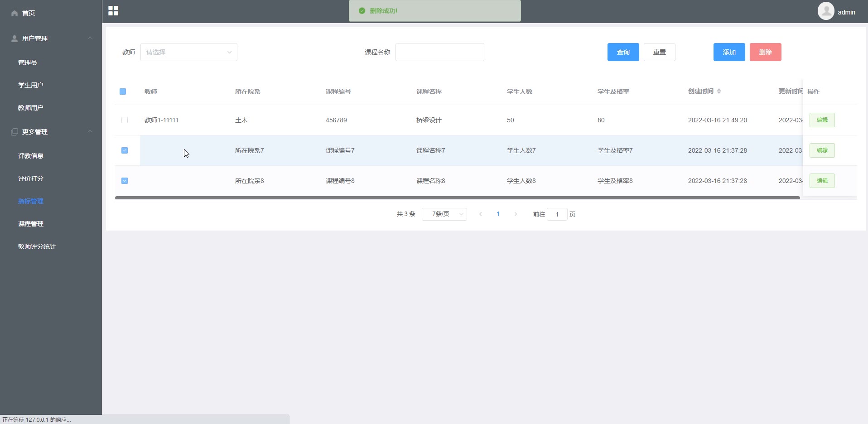Click the 添加 button
868x424 pixels.
point(729,52)
